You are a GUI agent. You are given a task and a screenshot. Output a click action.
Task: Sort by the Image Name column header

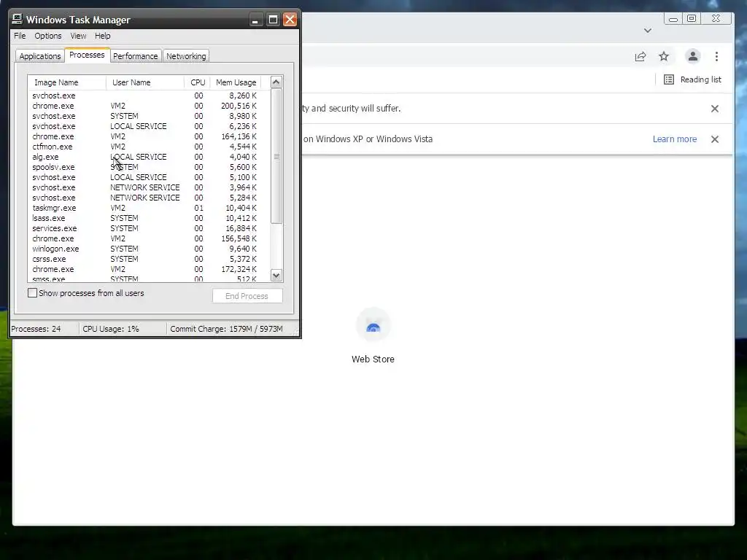pos(66,82)
